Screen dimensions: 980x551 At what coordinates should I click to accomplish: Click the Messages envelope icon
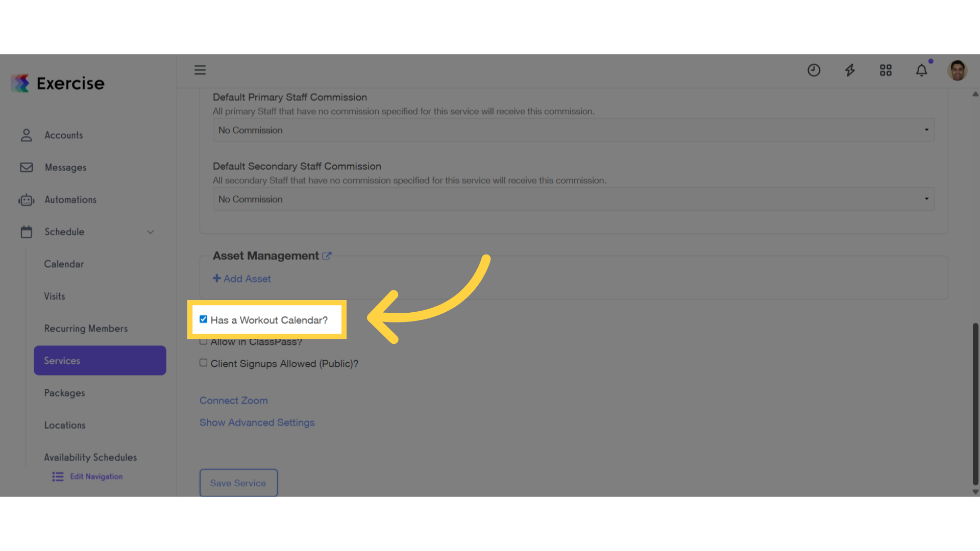tap(27, 167)
